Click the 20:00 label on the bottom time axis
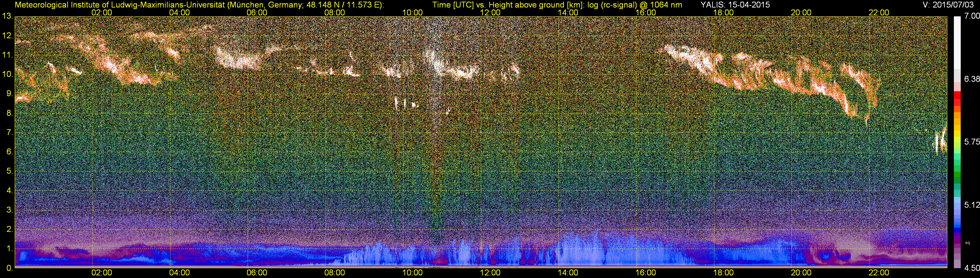This screenshot has height=278, width=980. pos(801,273)
